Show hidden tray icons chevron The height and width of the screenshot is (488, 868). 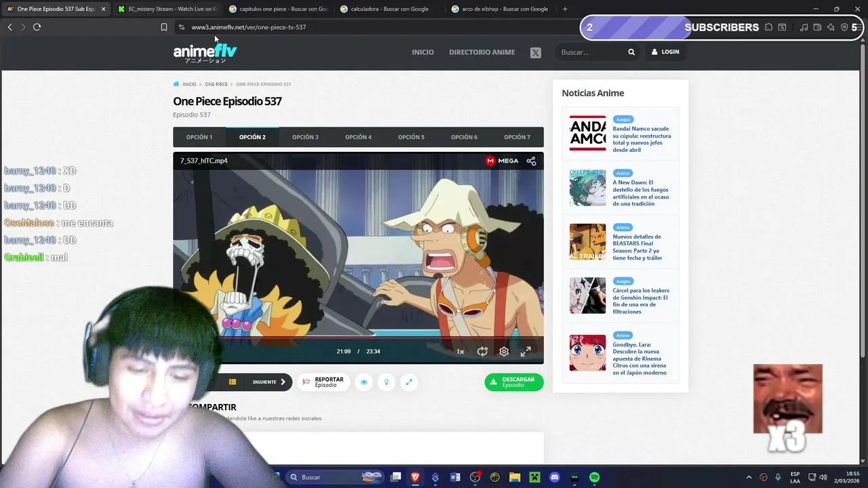click(749, 477)
